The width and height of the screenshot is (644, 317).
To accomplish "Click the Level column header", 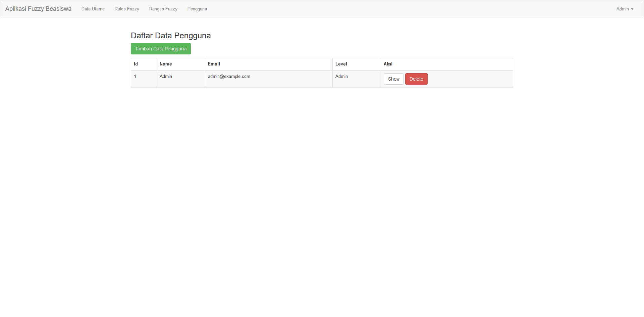I will (357, 64).
